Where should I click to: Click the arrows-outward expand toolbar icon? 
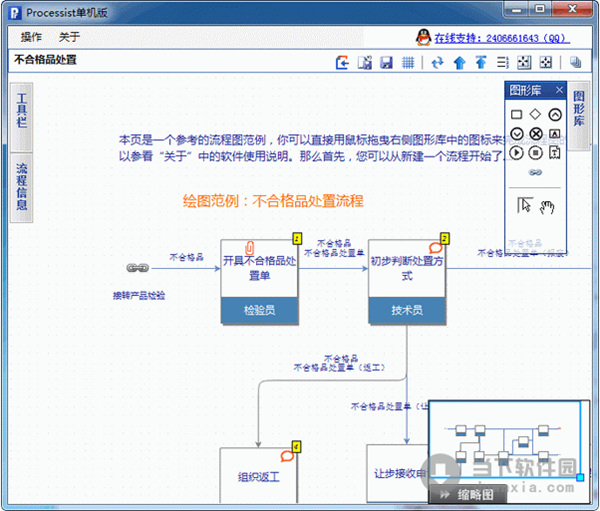545,62
